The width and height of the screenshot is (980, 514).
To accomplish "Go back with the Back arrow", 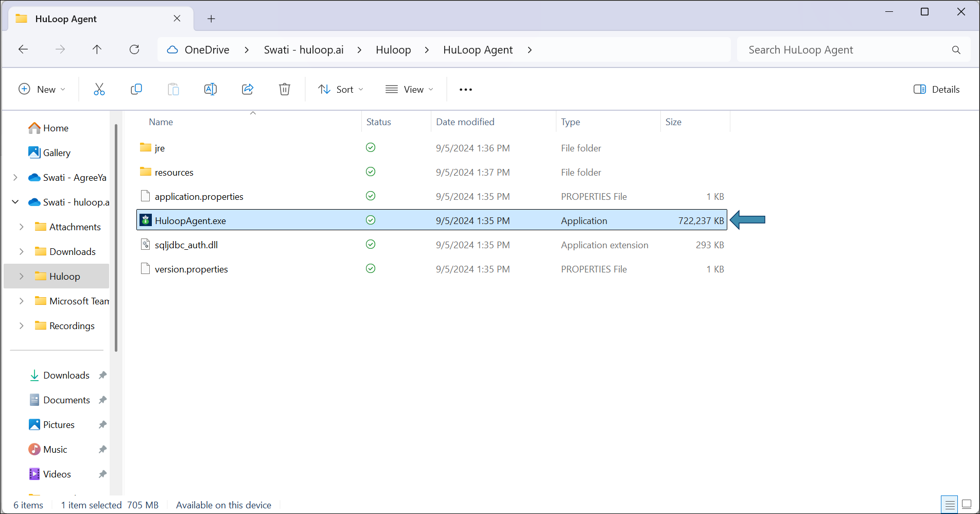I will click(x=23, y=49).
